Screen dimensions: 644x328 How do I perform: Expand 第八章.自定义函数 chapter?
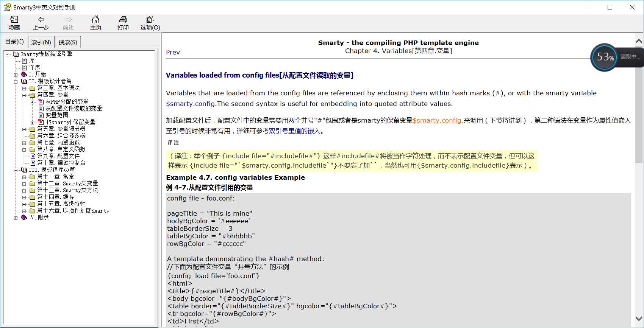pyautogui.click(x=24, y=150)
